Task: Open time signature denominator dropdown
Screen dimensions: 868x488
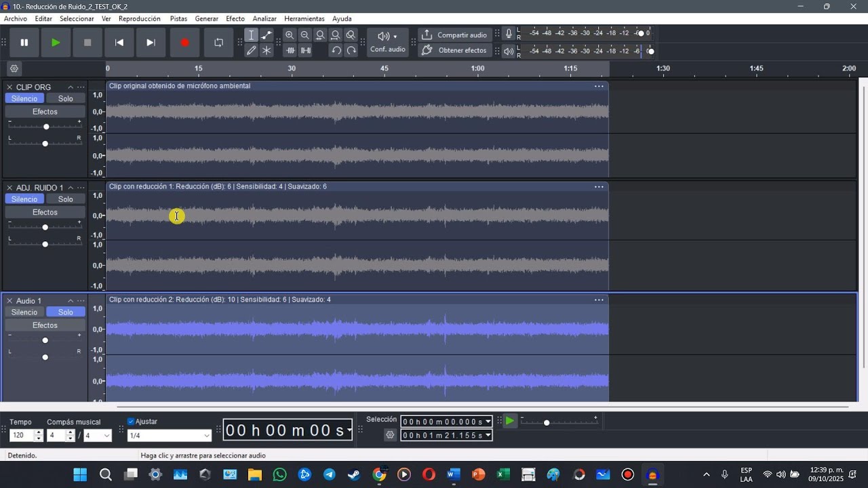Action: click(x=98, y=436)
